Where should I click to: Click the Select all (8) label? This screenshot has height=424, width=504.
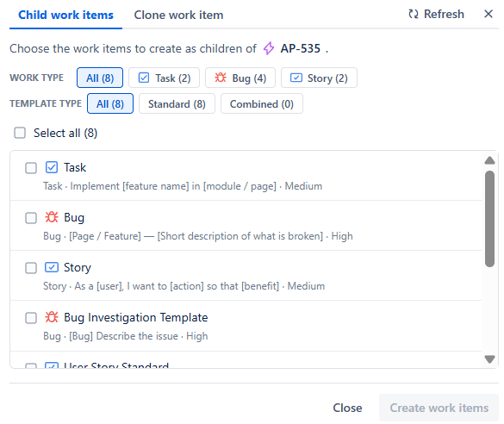coord(65,133)
